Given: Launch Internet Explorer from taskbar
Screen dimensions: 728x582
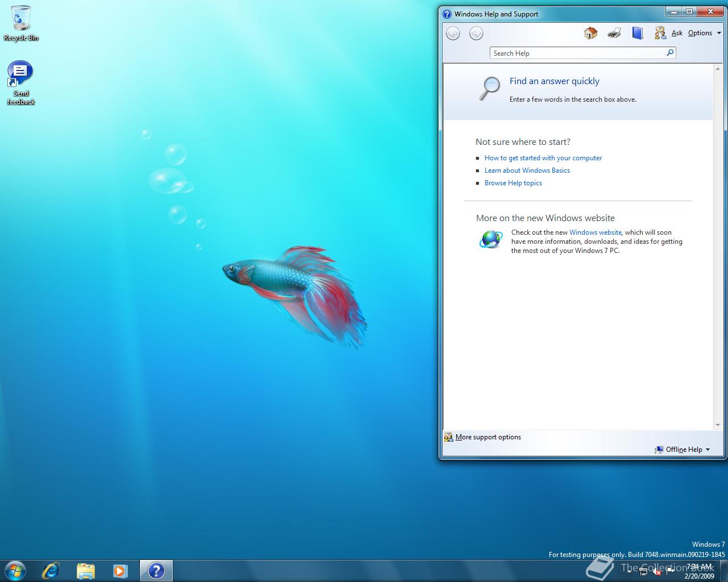Looking at the screenshot, I should 51,570.
